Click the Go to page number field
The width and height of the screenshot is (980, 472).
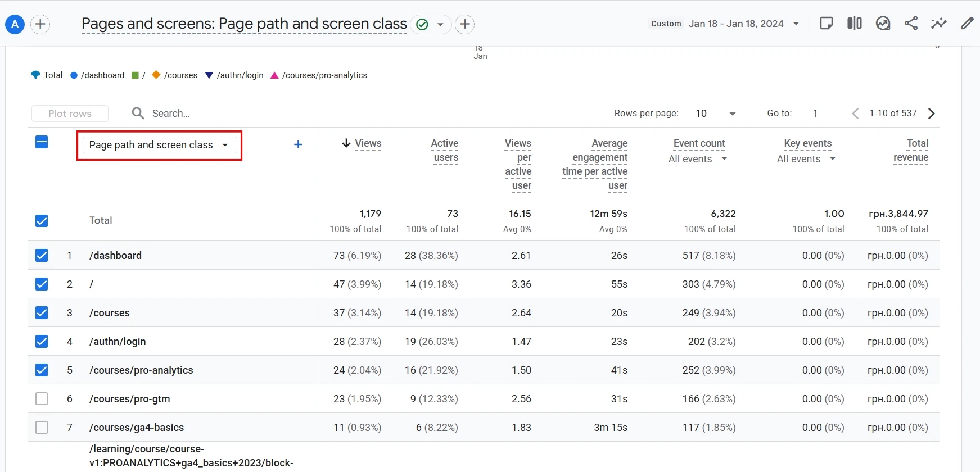[x=815, y=114]
